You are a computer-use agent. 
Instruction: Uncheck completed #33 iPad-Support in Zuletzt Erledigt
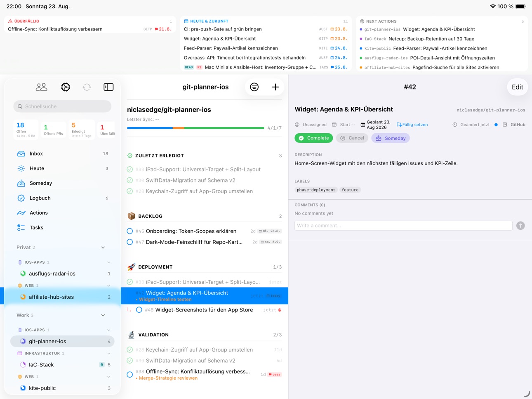coord(130,170)
